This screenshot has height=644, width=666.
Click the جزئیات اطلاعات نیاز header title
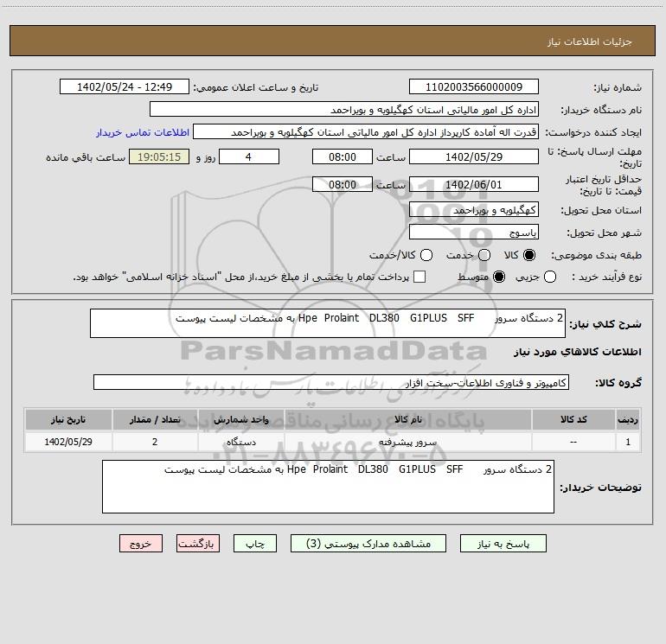pyautogui.click(x=590, y=41)
